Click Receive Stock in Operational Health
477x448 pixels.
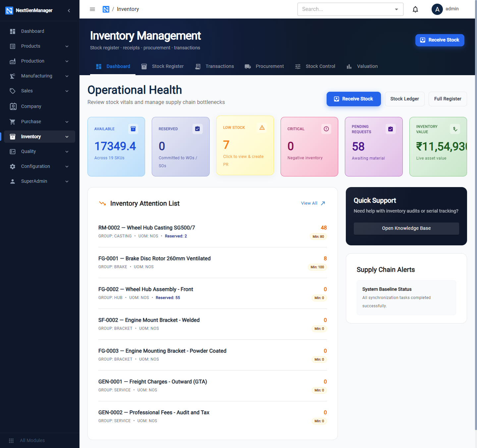tap(354, 99)
